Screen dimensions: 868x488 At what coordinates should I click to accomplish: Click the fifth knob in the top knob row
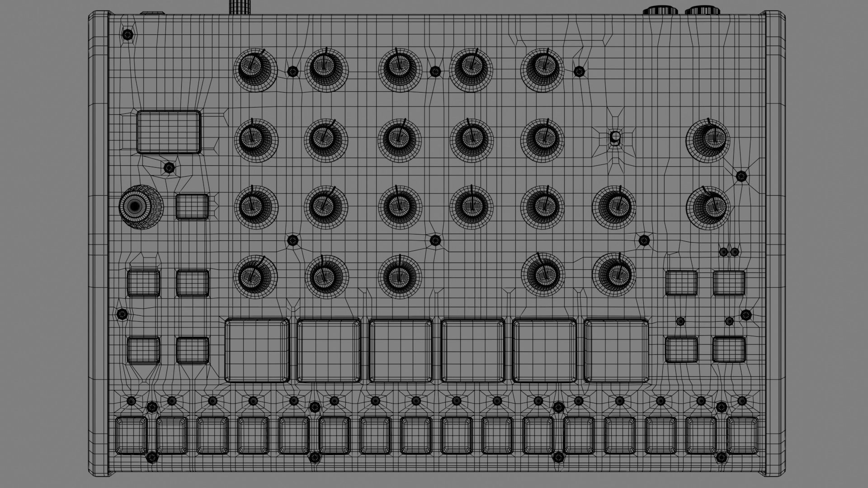pyautogui.click(x=542, y=70)
